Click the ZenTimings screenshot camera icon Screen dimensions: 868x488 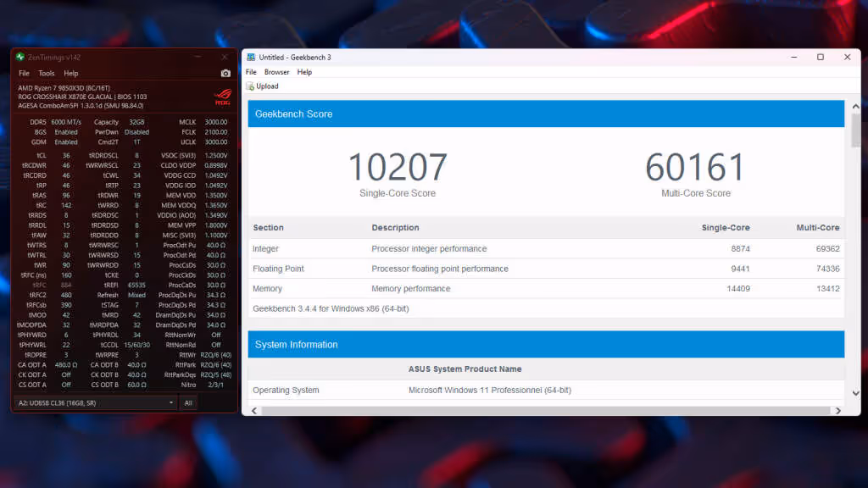225,73
